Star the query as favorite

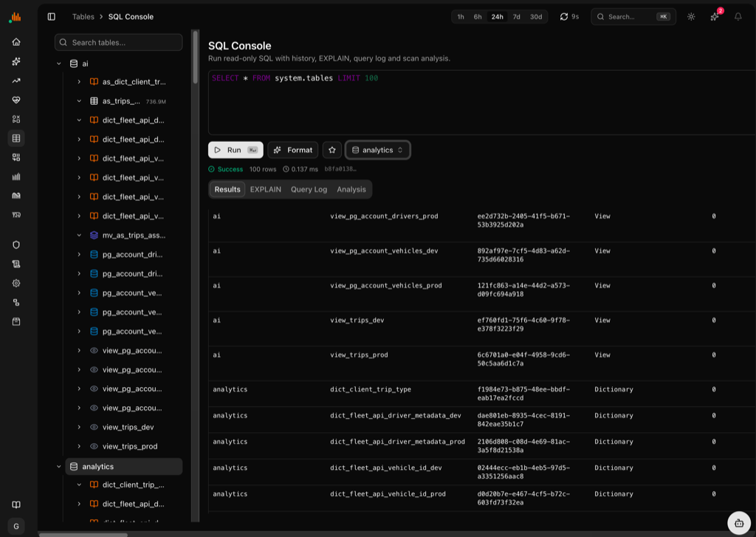coord(332,150)
